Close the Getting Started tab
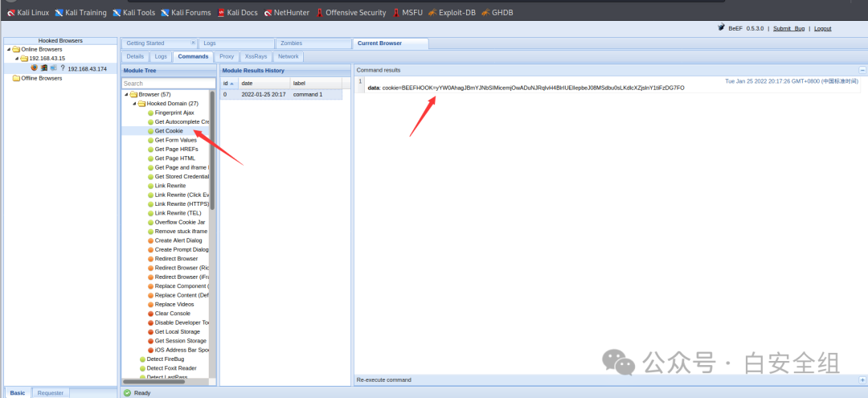 pos(193,43)
